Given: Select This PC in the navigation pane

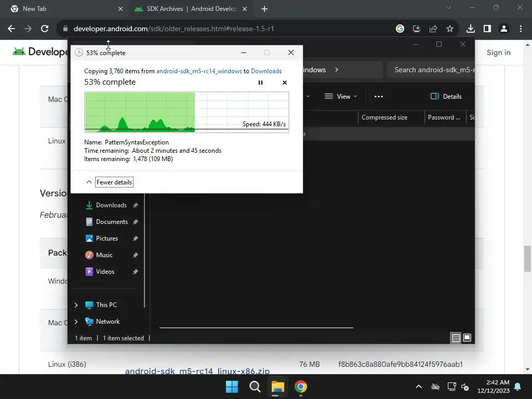Looking at the screenshot, I should (106, 304).
